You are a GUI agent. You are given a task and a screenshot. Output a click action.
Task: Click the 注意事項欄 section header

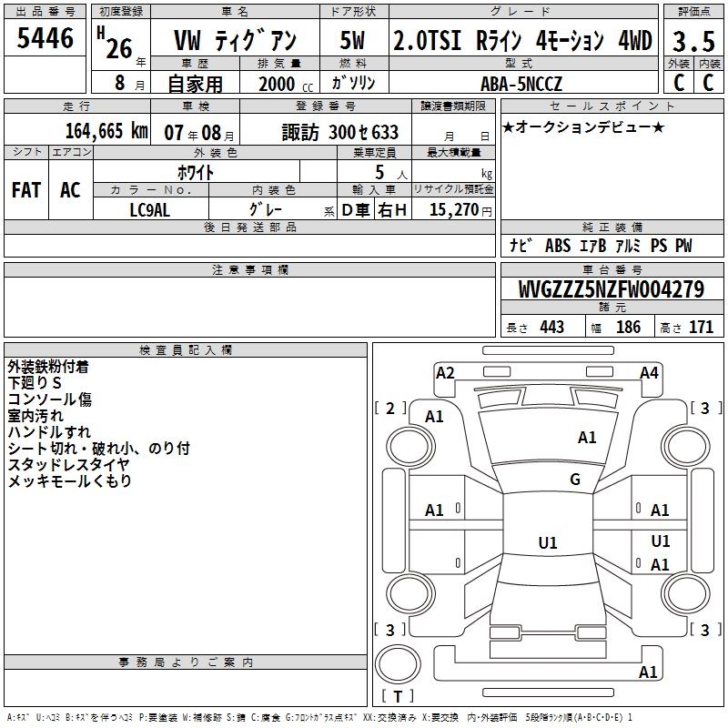coord(249,269)
